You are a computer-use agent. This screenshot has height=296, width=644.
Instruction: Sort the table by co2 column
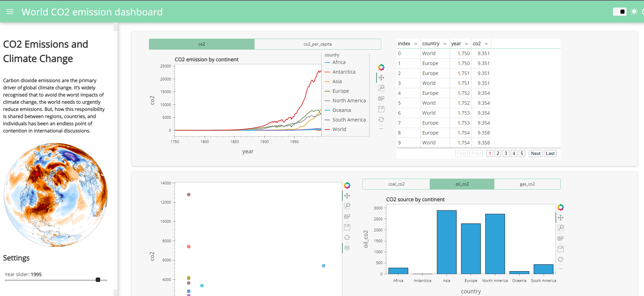481,43
